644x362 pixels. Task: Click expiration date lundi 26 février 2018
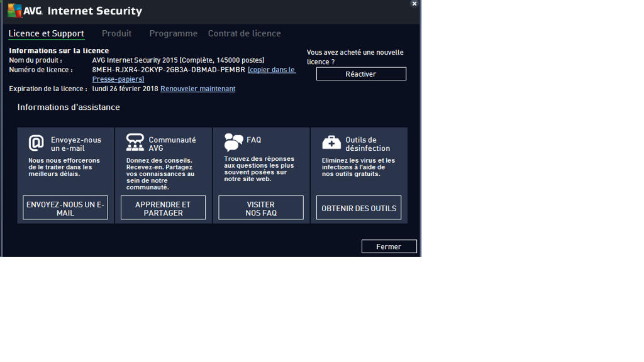point(125,89)
